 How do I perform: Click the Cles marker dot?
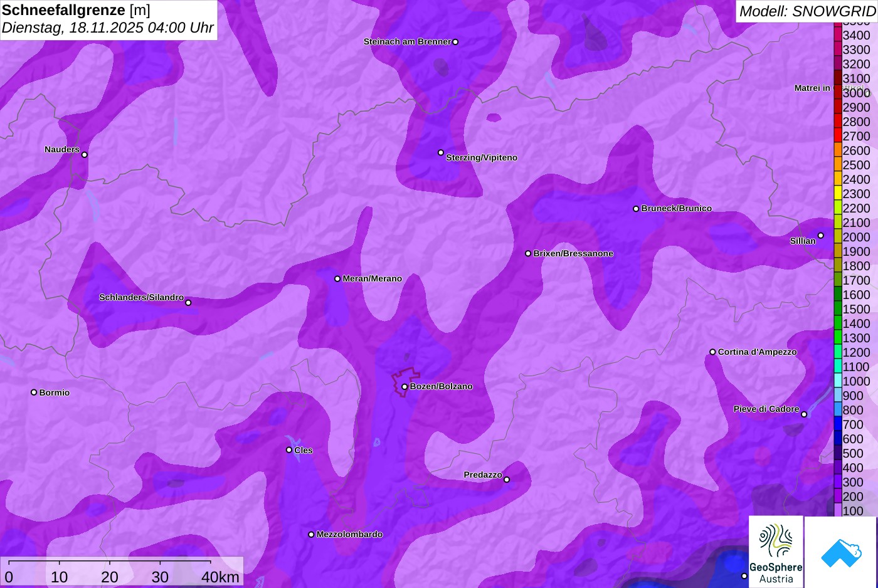pos(289,449)
